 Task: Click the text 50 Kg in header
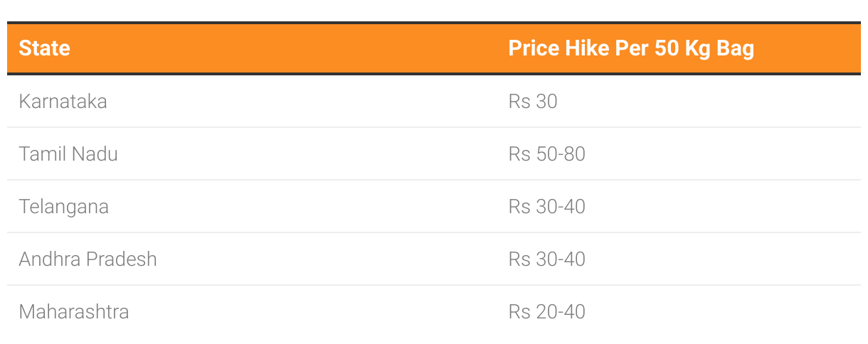pyautogui.click(x=682, y=49)
